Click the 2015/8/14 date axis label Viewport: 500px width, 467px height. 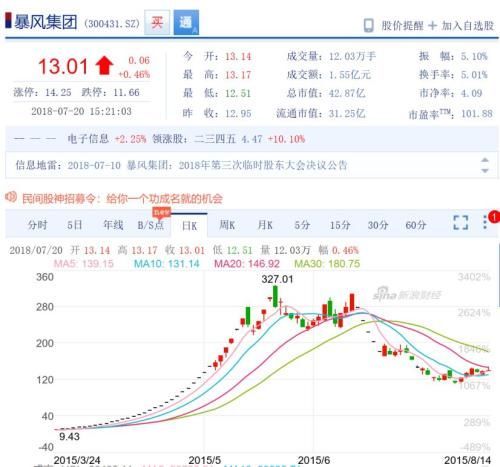click(467, 460)
